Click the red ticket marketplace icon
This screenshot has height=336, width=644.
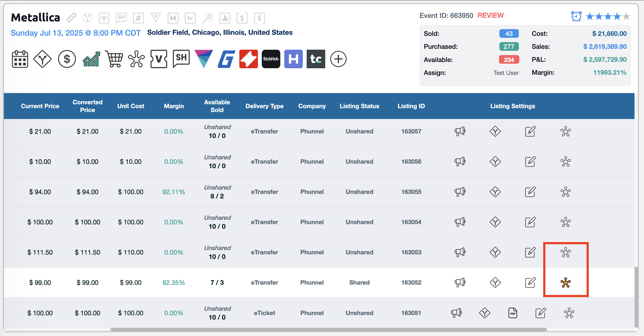[248, 59]
